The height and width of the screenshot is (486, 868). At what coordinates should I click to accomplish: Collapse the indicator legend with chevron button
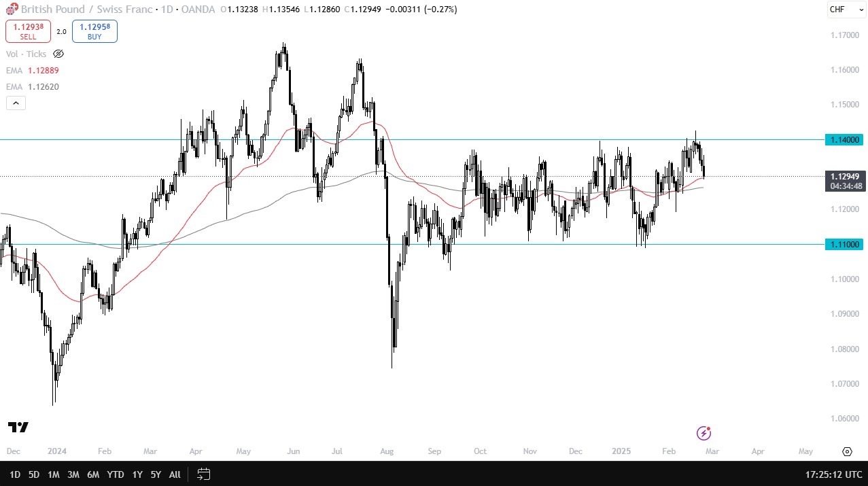[x=16, y=103]
